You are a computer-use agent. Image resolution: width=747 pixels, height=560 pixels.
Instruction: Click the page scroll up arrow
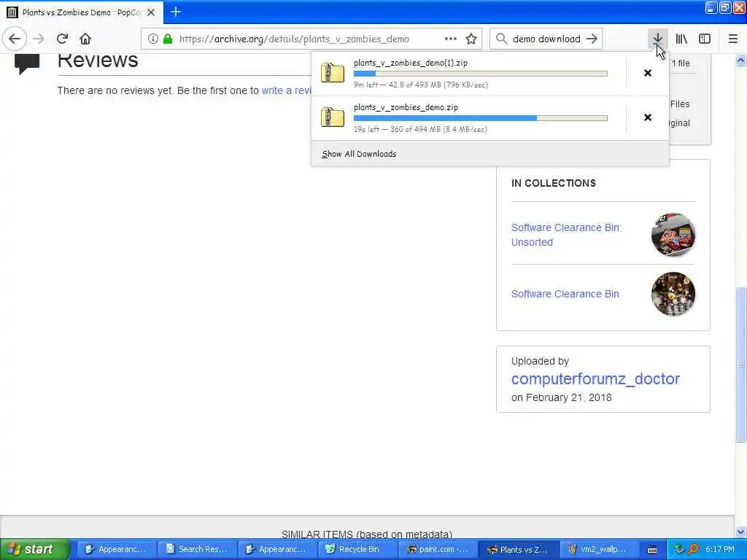click(x=740, y=60)
